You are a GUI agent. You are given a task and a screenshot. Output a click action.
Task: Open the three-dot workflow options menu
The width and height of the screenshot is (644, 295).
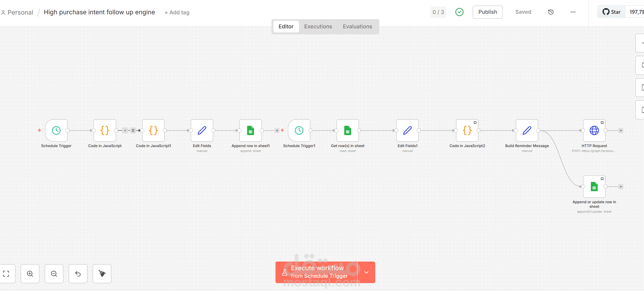point(573,12)
